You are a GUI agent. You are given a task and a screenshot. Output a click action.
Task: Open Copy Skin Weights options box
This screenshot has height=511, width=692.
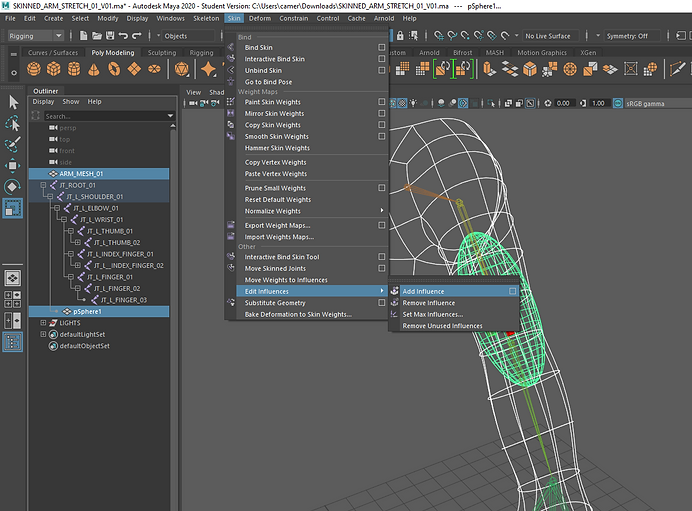(x=381, y=125)
